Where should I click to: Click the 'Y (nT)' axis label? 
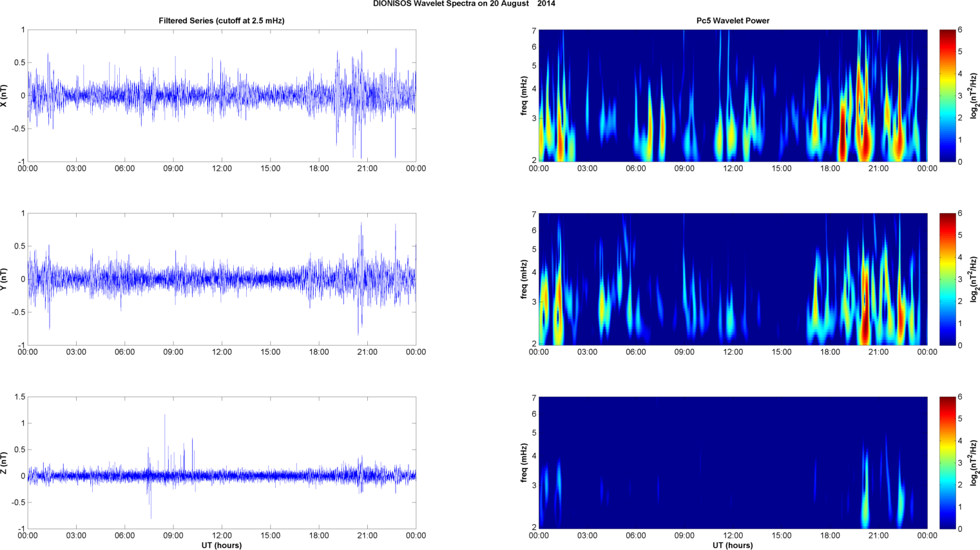point(5,279)
